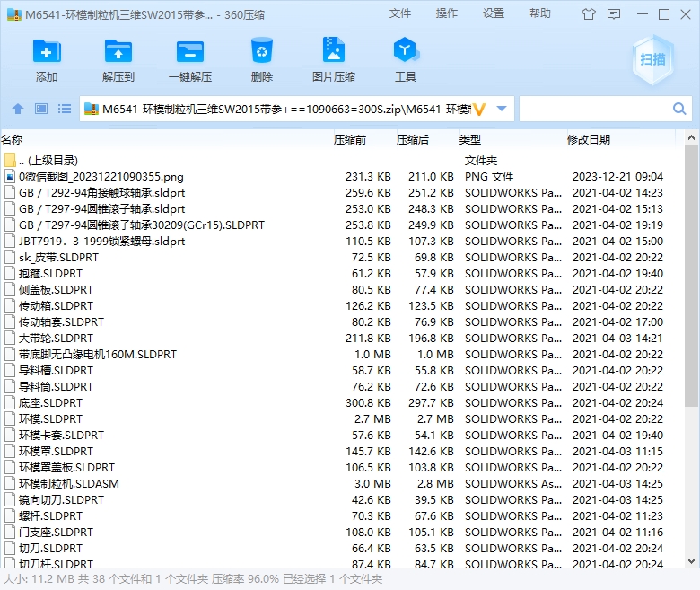The height and width of the screenshot is (590, 700).
Task: Select the 环模罩.SLDPRT file
Action: click(x=342, y=451)
